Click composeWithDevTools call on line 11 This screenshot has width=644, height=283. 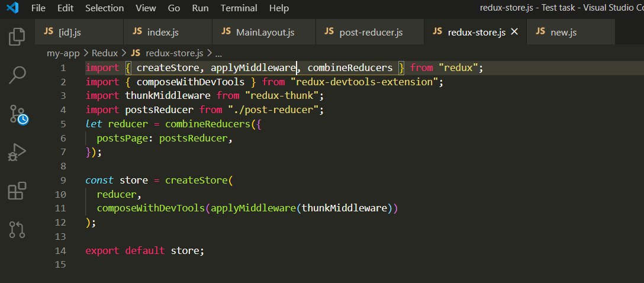tap(150, 208)
